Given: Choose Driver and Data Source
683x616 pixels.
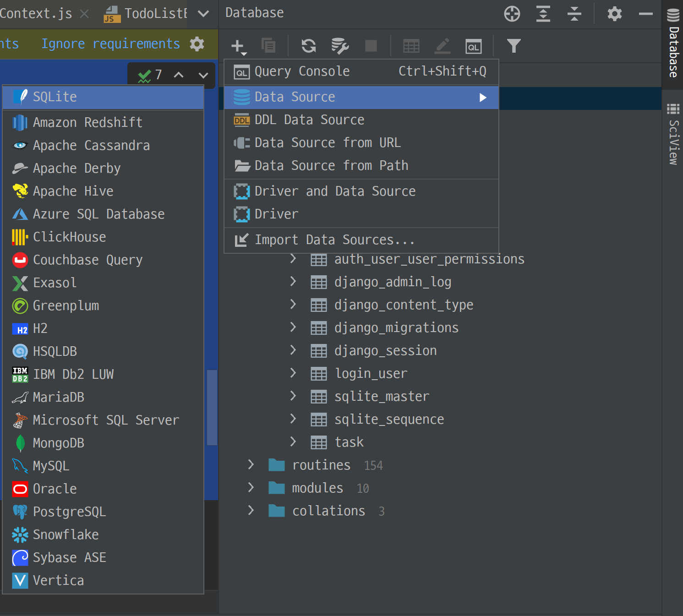Looking at the screenshot, I should [361, 191].
